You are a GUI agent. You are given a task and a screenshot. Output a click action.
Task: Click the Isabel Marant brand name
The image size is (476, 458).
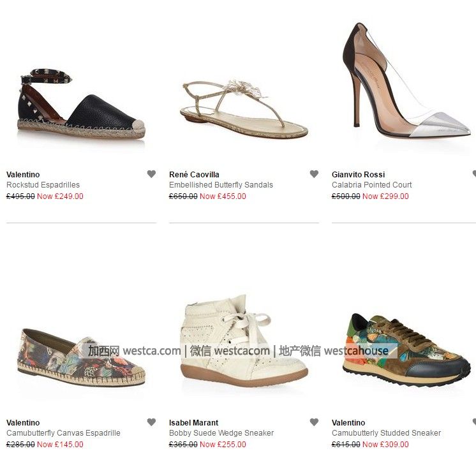[x=194, y=423]
